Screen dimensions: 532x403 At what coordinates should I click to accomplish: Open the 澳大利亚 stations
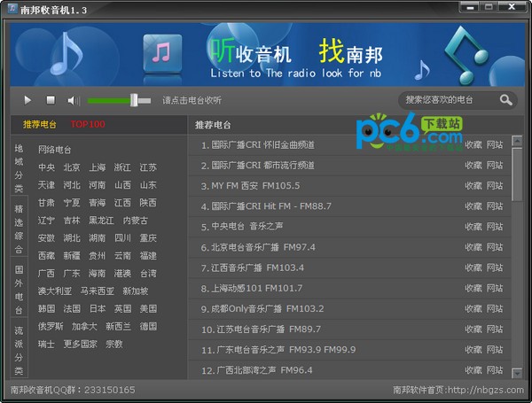55,291
